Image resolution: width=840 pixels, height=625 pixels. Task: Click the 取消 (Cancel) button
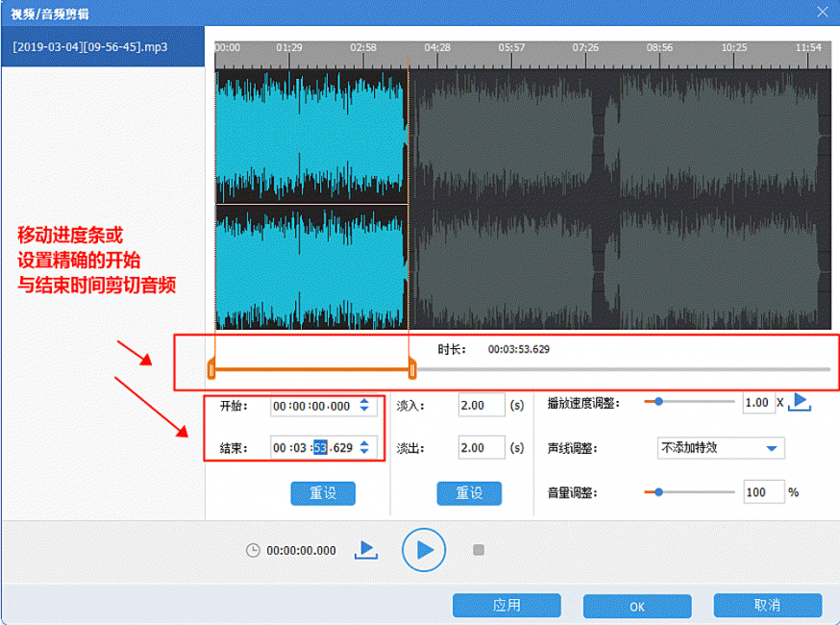768,606
